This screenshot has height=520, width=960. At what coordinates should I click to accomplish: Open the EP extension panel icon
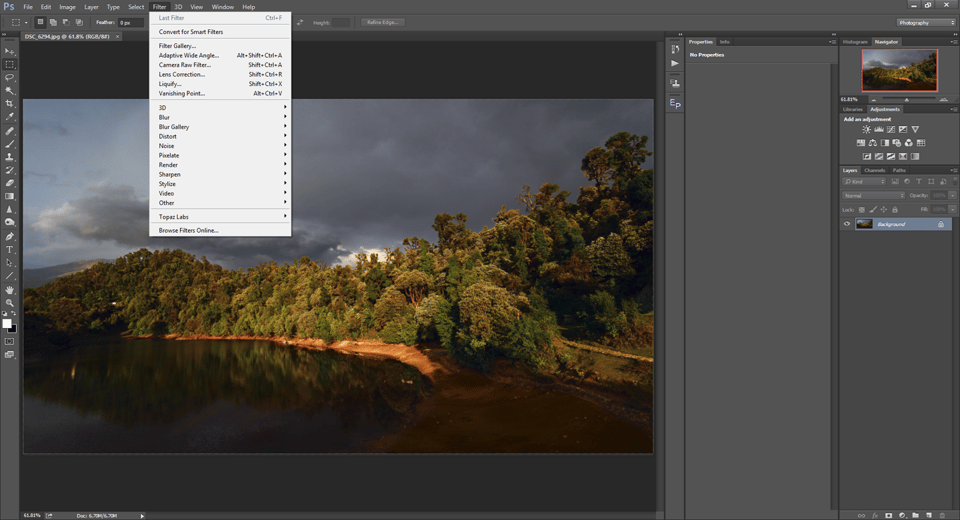tap(675, 104)
